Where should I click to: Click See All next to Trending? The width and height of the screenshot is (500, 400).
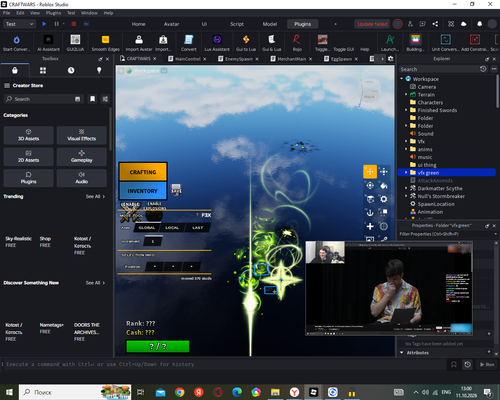click(95, 196)
